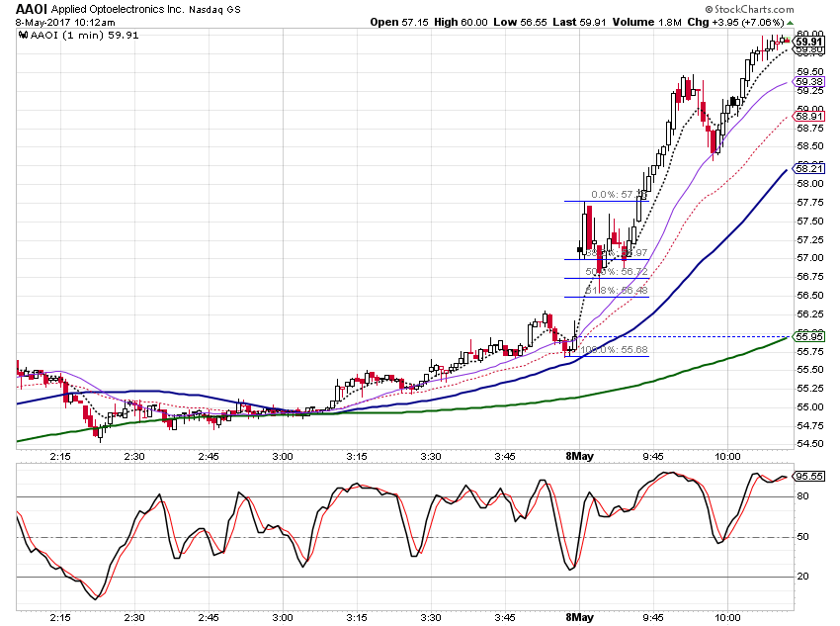Click the 8-May-2017 10:12am timestamp
This screenshot has width=840, height=626.
65,23
